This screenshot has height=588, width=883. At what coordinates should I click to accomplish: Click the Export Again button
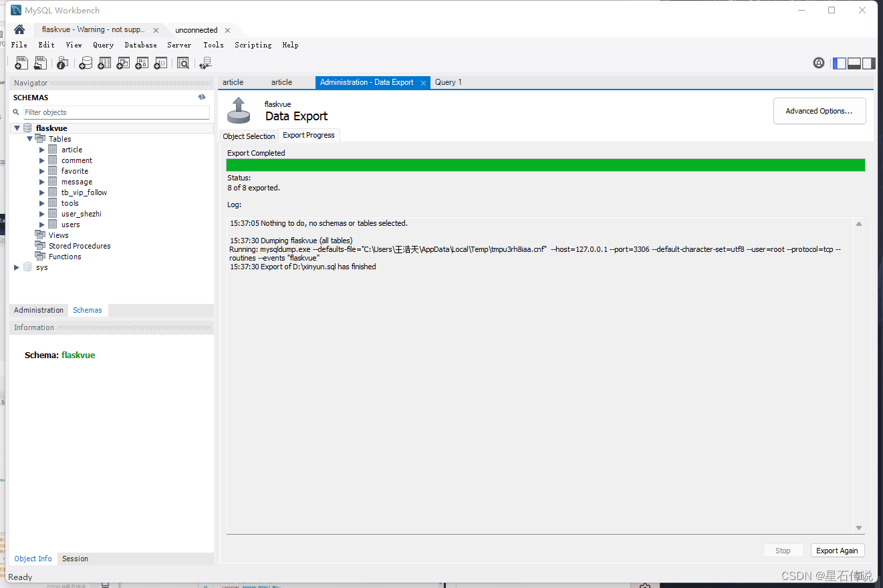[x=837, y=551]
